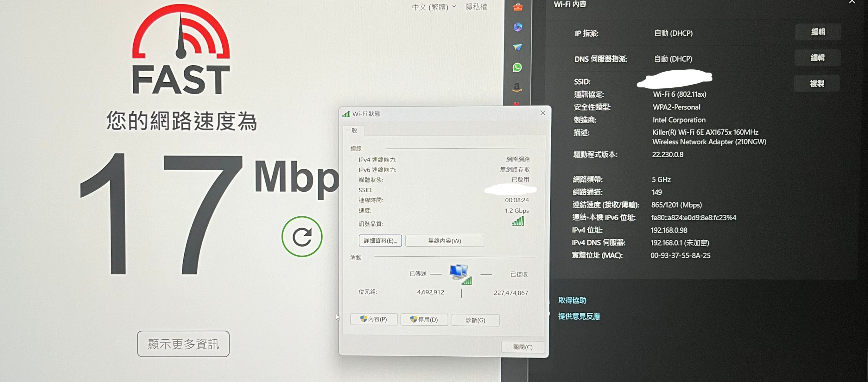
Task: Click the 顯示更多資訊 button
Action: tap(183, 344)
